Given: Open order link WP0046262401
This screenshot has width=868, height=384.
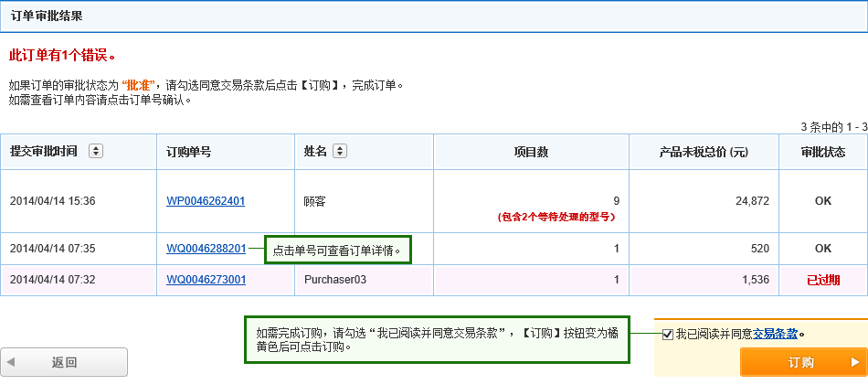Looking at the screenshot, I should (206, 201).
